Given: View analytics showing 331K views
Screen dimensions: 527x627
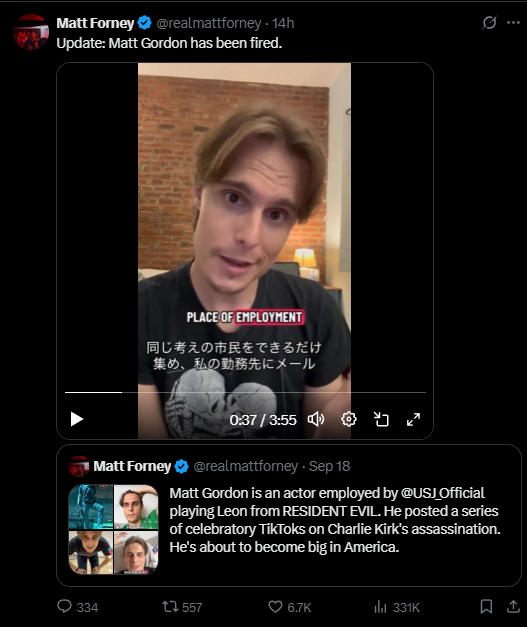Looking at the screenshot, I should tap(397, 607).
